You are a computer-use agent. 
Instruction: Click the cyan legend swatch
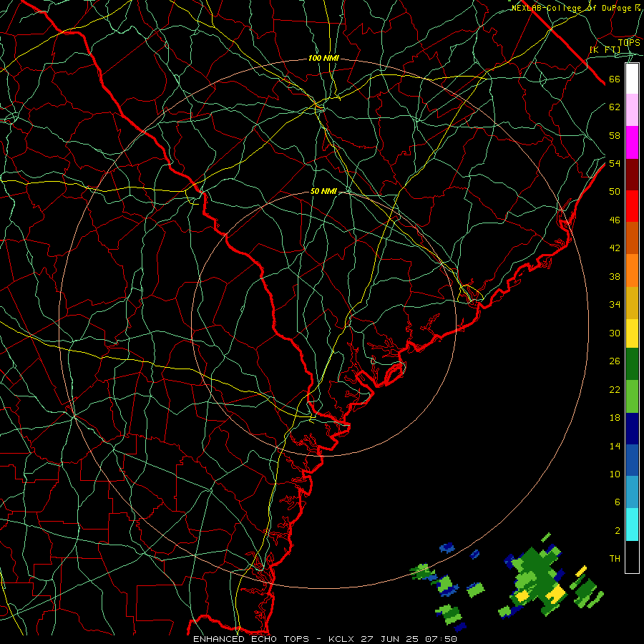[x=632, y=525]
